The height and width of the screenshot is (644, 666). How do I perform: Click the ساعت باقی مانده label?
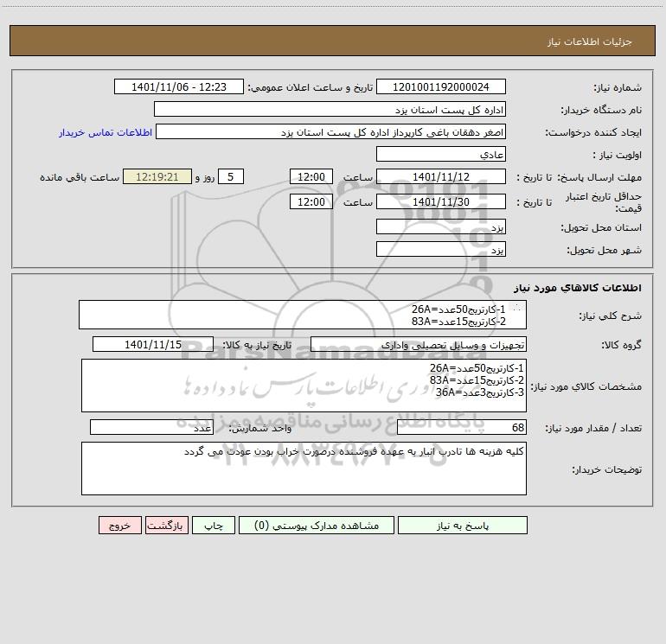coord(80,177)
